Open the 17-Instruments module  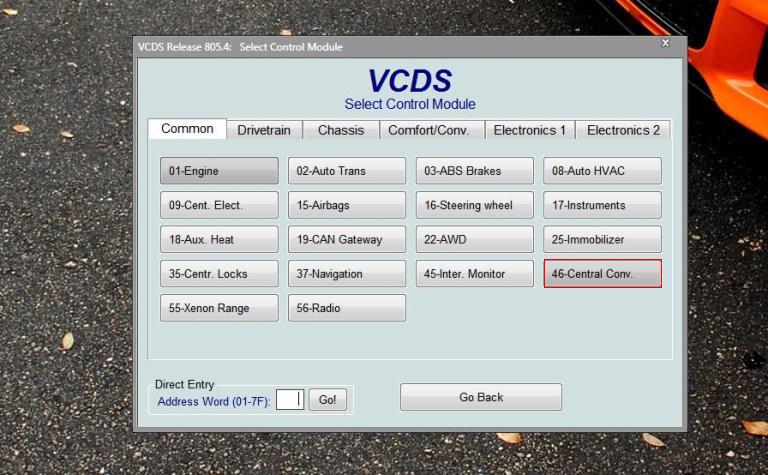[602, 206]
